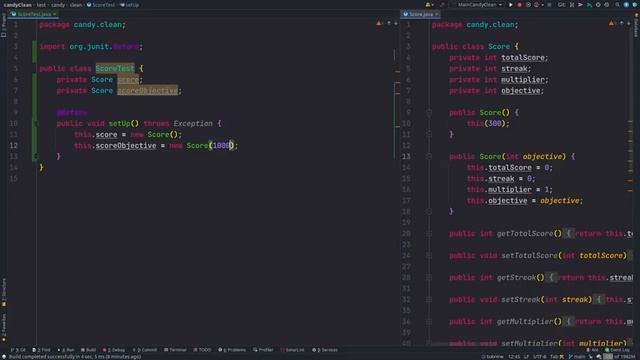Open the dropdown arrow beside profiler icon
Image resolution: width=640 pixels, height=360 pixels.
[x=542, y=5]
